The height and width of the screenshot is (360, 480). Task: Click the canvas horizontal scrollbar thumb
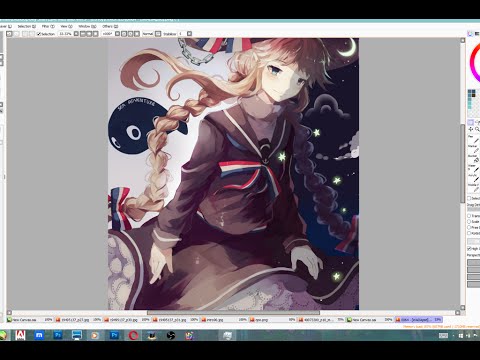tap(233, 313)
